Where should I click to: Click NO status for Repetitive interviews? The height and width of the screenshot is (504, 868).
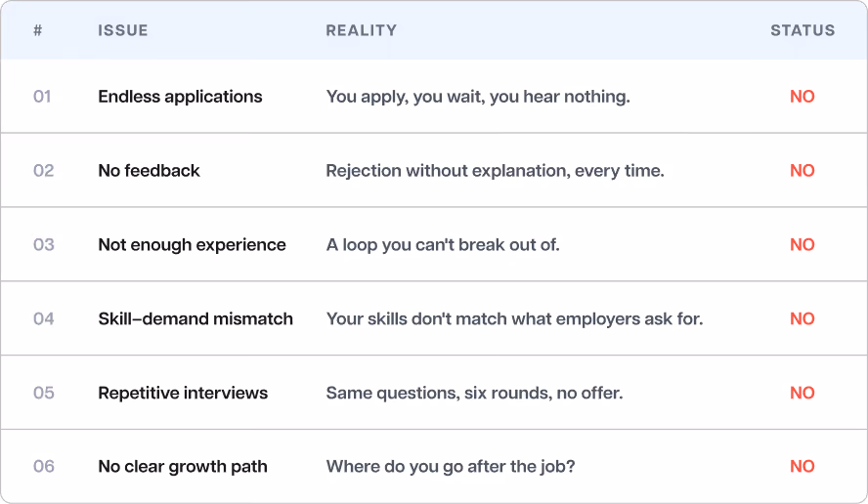pyautogui.click(x=803, y=393)
